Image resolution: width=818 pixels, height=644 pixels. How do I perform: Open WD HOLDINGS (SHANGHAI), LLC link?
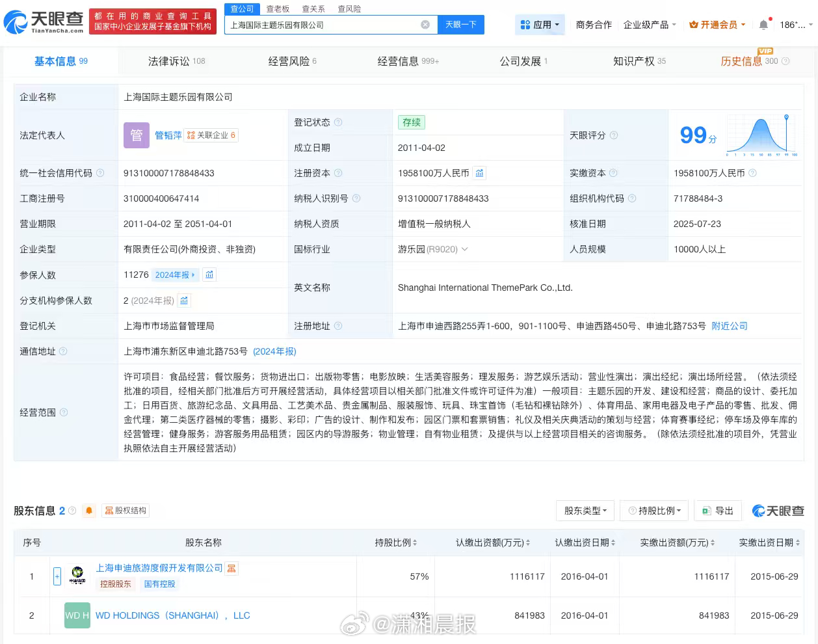(x=173, y=615)
